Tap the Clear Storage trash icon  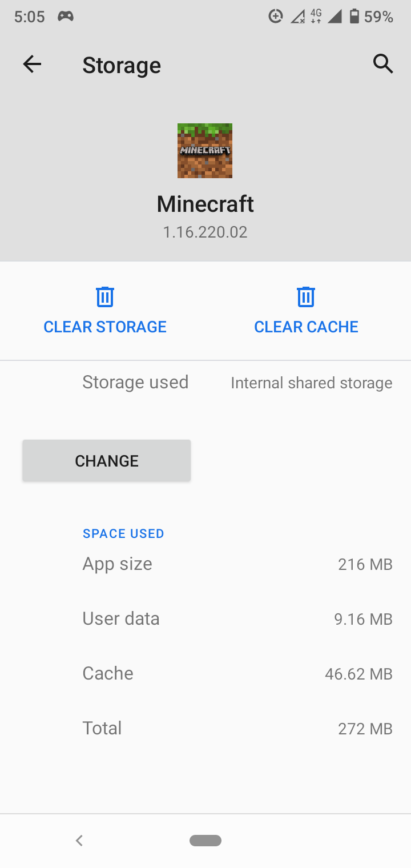coord(105,297)
